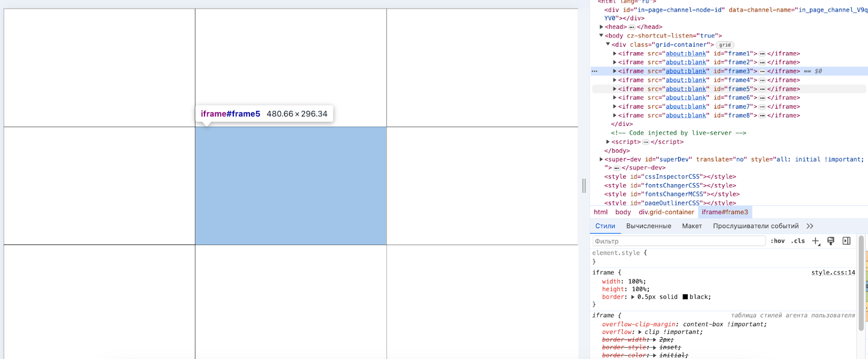Click the ellipsis inside the frame1 iframe
Screen dimensions: 868x359
pyautogui.click(x=762, y=54)
